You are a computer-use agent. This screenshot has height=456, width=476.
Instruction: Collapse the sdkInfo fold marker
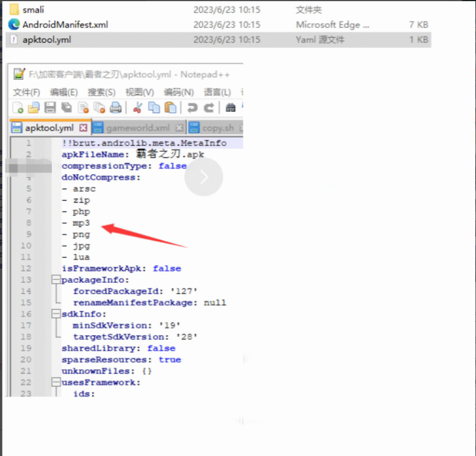tap(56, 314)
